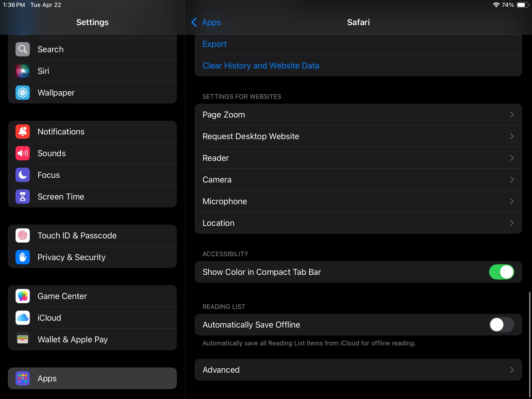Open Reader row label
Viewport: 532px width, 399px height.
click(x=216, y=158)
